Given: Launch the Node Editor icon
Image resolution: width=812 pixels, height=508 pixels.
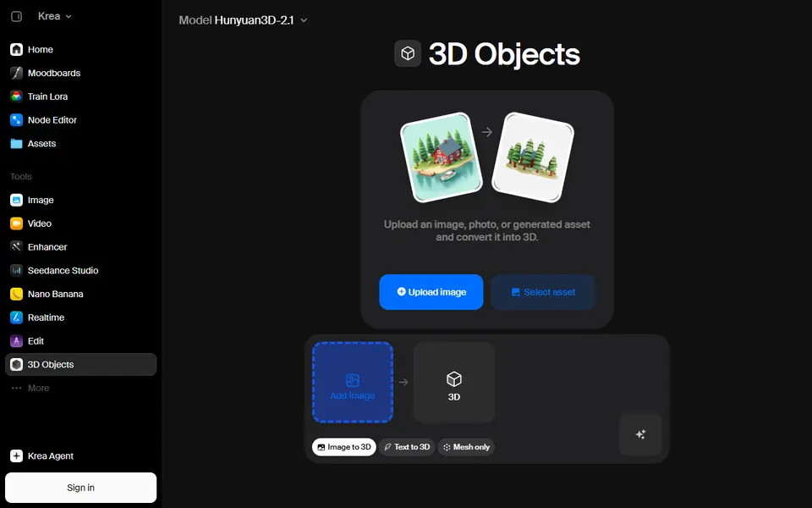Looking at the screenshot, I should (17, 120).
